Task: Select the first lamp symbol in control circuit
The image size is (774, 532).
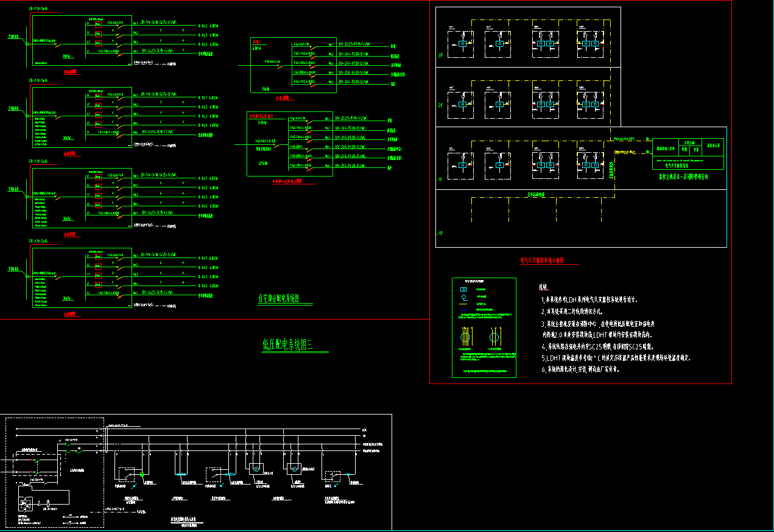Action: 256,469
